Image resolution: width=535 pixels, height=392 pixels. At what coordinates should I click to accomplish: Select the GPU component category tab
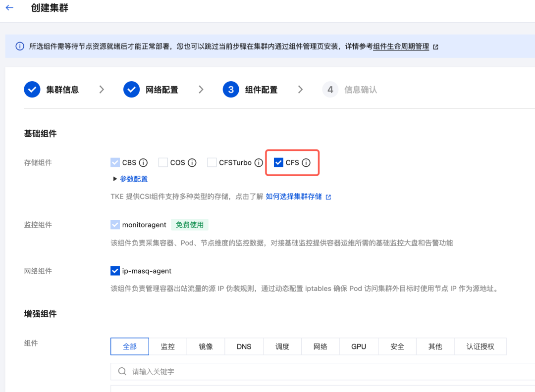pos(358,346)
